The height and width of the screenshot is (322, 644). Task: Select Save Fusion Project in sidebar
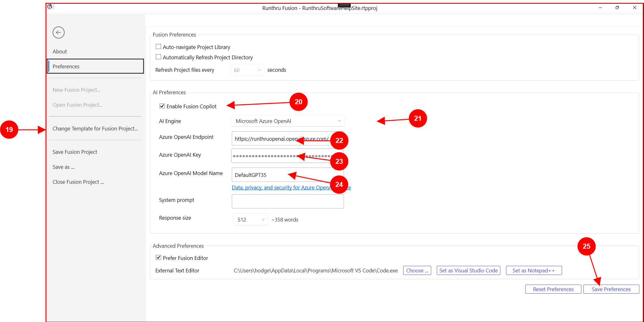[75, 152]
